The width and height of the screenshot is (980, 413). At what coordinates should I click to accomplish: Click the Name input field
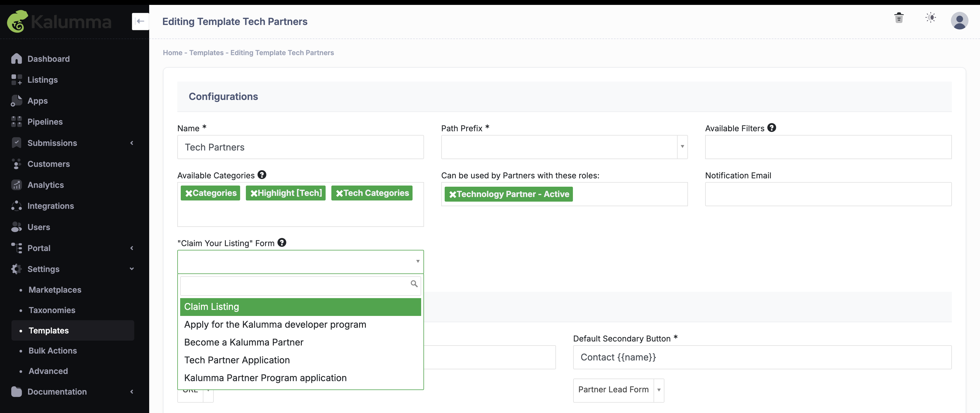coord(301,147)
